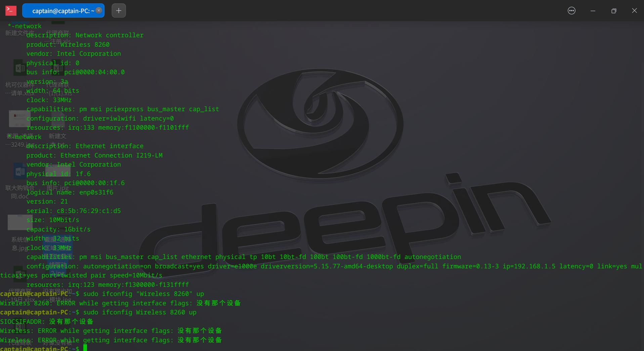
Task: Click the 'version: 3a' line
Action: [x=47, y=82]
